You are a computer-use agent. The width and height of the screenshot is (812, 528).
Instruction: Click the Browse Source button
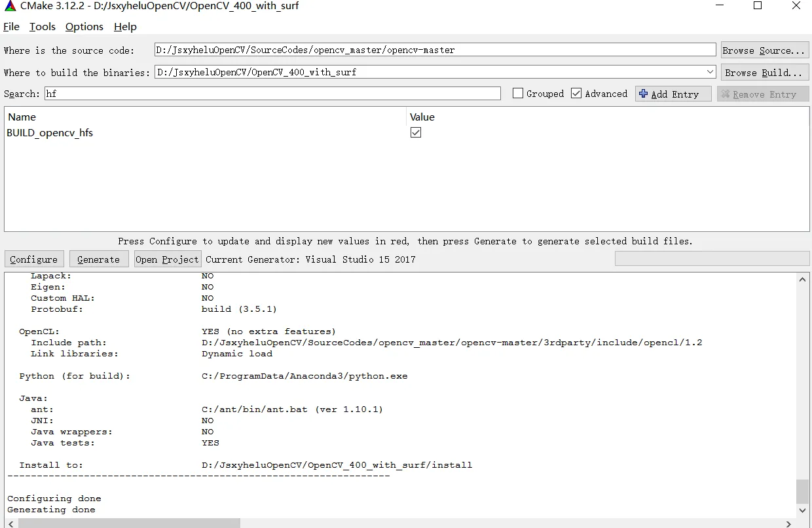click(765, 50)
